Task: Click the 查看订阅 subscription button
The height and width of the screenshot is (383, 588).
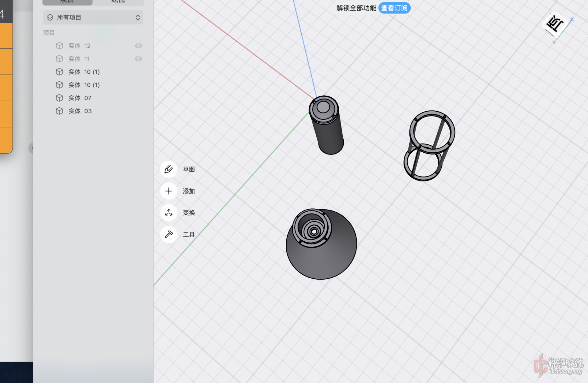Action: 394,8
